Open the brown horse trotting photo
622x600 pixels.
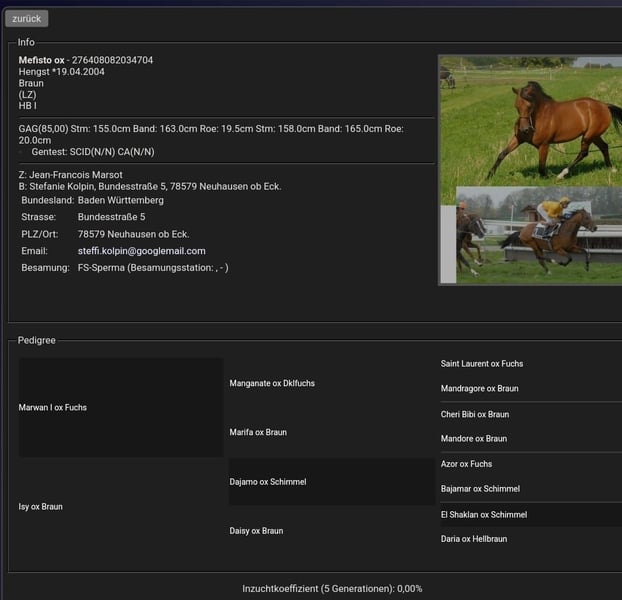[x=531, y=120]
